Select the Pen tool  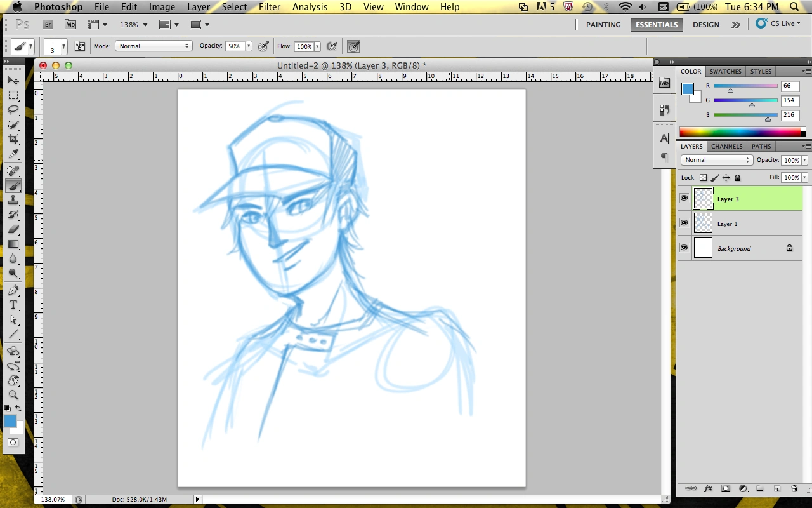pyautogui.click(x=13, y=290)
